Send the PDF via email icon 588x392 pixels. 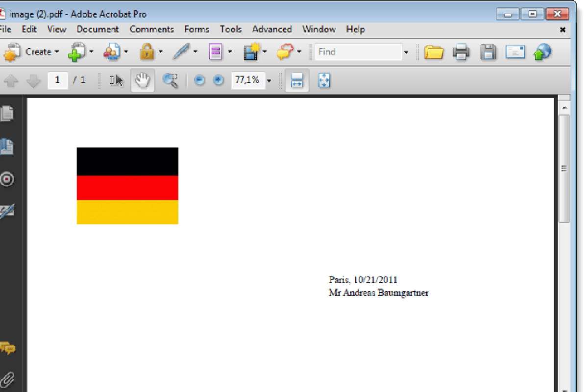(515, 52)
